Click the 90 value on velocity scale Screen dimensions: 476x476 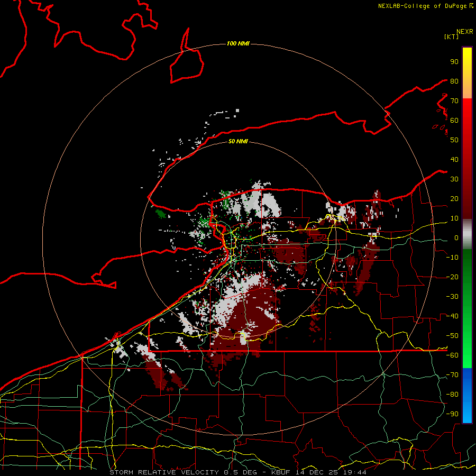[x=454, y=62]
